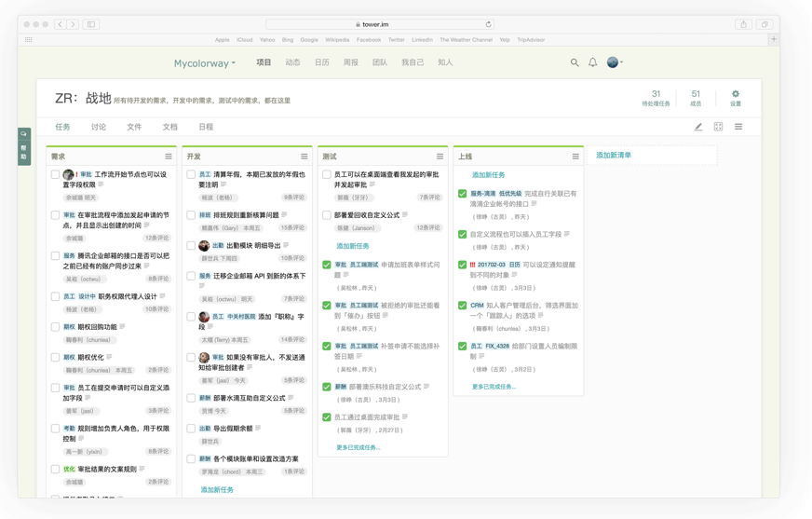Open the Mycolorway team dropdown
Viewport: 812px width, 519px height.
point(204,63)
